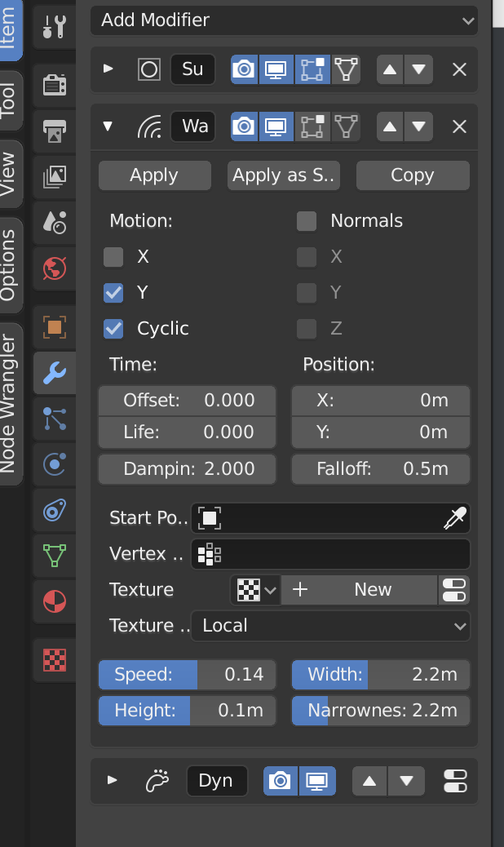Open the Add Modifier dropdown
504x847 pixels.
[284, 20]
